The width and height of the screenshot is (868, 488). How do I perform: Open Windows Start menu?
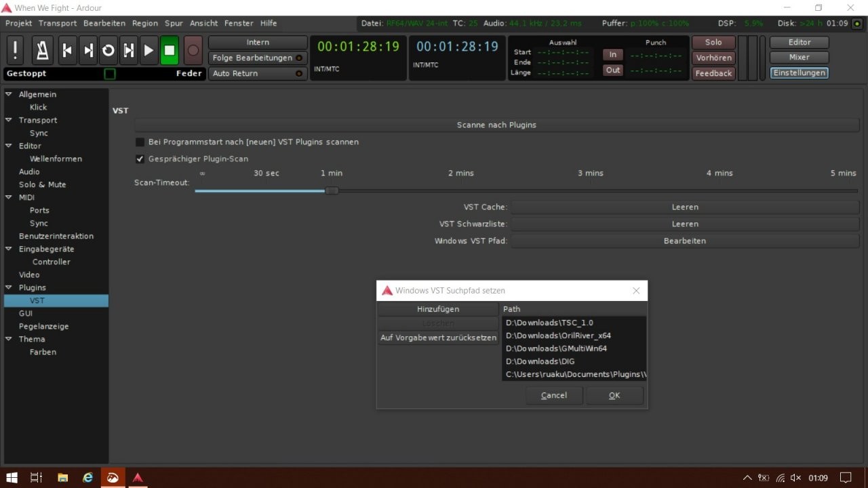tap(12, 478)
